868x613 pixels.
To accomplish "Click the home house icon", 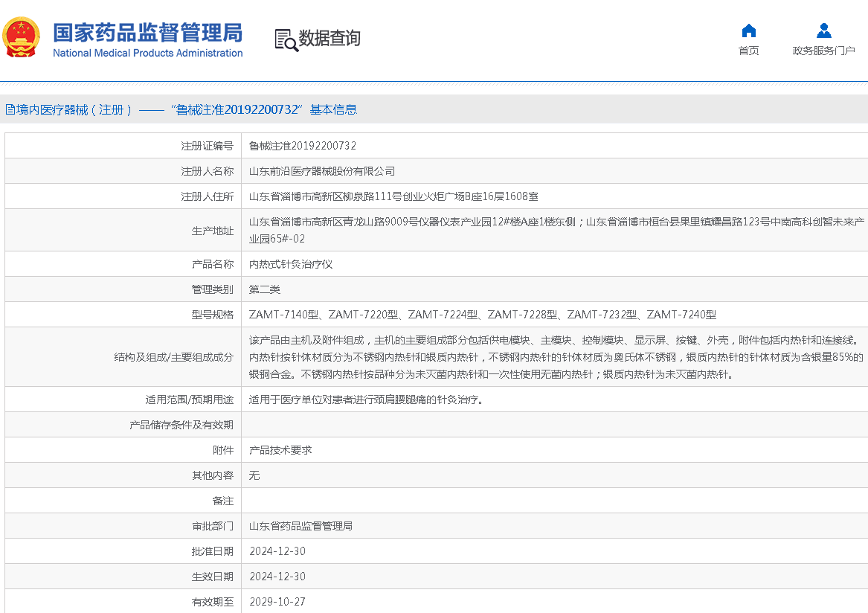I will pos(748,31).
